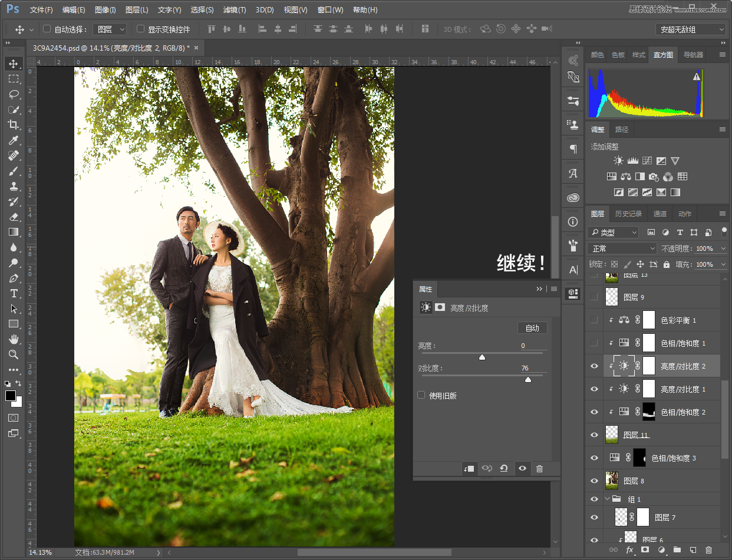Click the 自动 button in Properties
Image resolution: width=732 pixels, height=560 pixels.
point(532,328)
